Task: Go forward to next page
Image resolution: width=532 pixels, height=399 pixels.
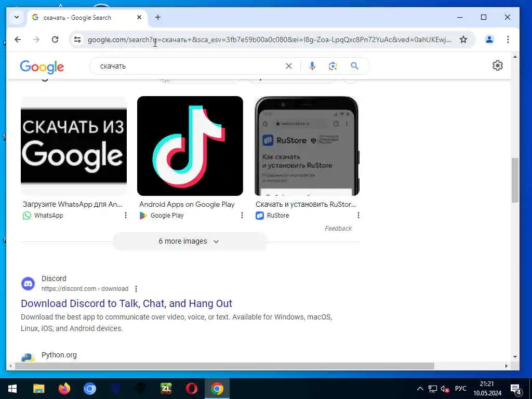Action: pos(36,39)
